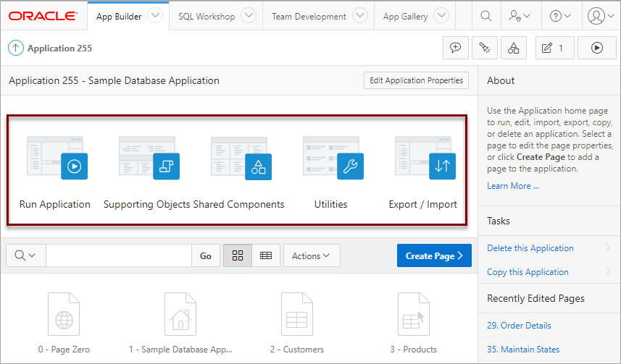Expand the App Gallery dropdown arrow
Image resolution: width=621 pixels, height=364 pixels.
click(x=441, y=16)
